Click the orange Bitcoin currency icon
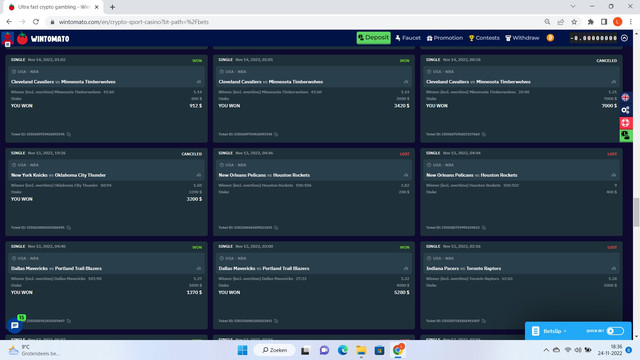The image size is (640, 360). [x=550, y=38]
